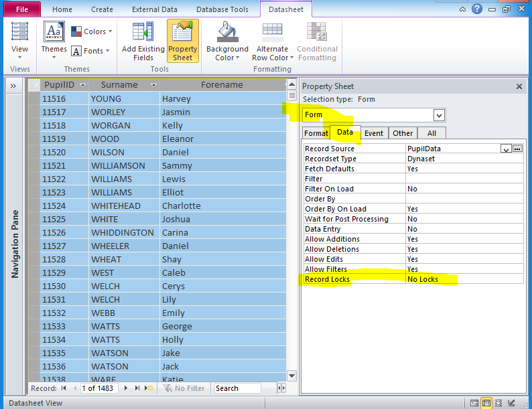Click the Record Source builder ellipsis button

(517, 149)
